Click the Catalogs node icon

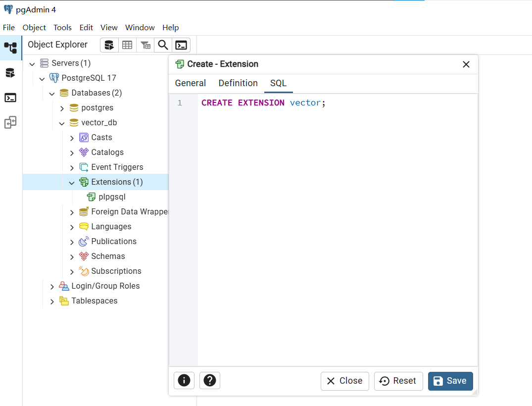(x=84, y=152)
